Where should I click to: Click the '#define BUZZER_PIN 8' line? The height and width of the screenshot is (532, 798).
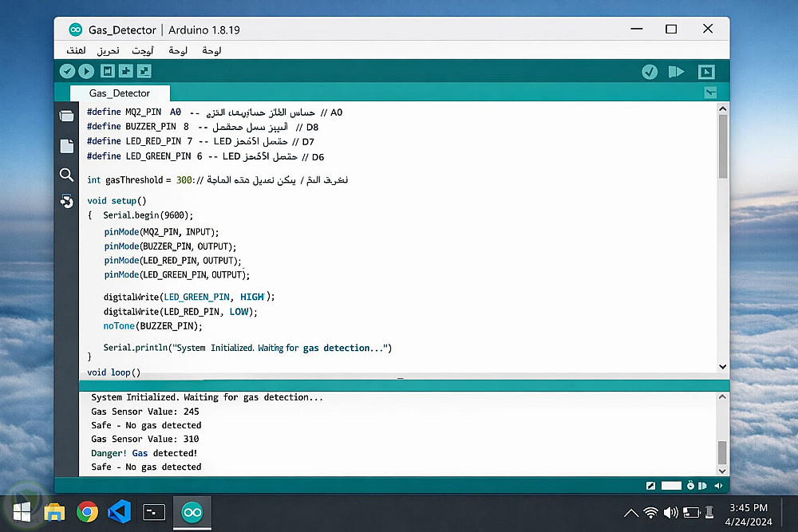pos(203,127)
